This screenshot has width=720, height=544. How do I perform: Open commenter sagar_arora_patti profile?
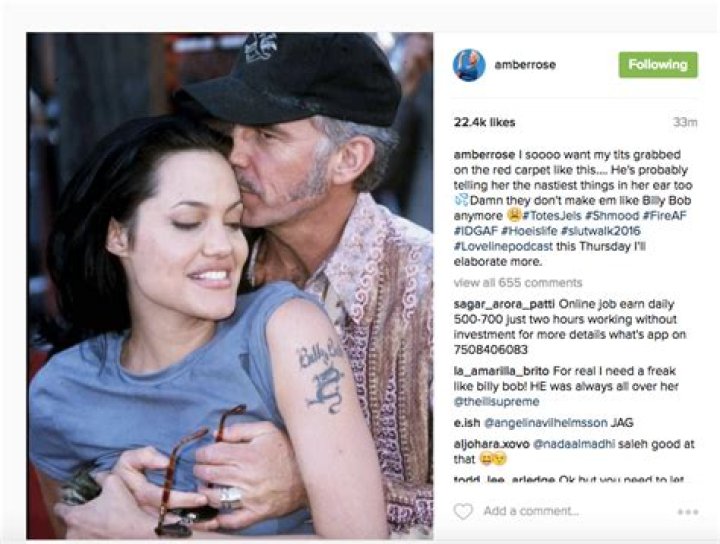click(x=504, y=304)
